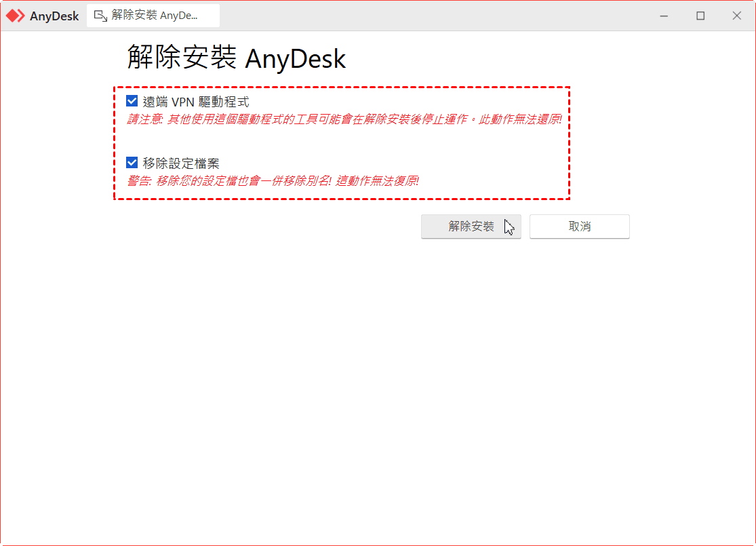Screen dimensions: 756x546
Task: Uncheck the 遠端 VPN 驅動程式 checkbox
Action: tap(132, 101)
